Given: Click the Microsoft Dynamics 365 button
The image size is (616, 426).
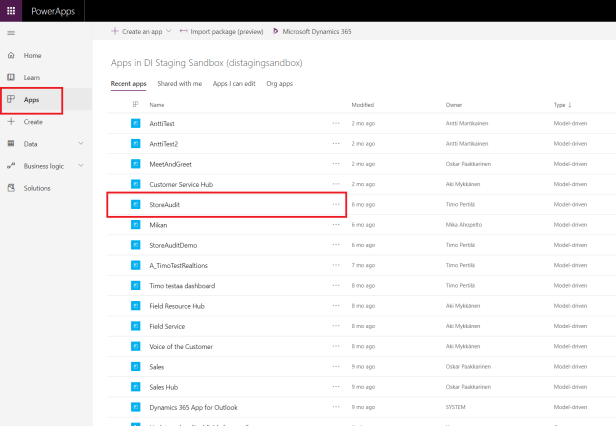Looking at the screenshot, I should pos(312,31).
